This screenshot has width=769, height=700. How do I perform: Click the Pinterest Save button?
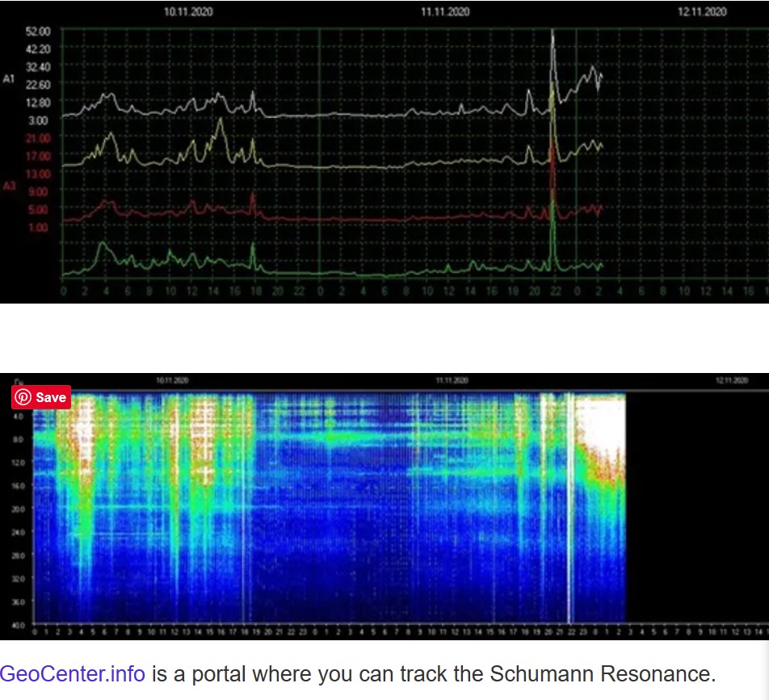pyautogui.click(x=41, y=397)
